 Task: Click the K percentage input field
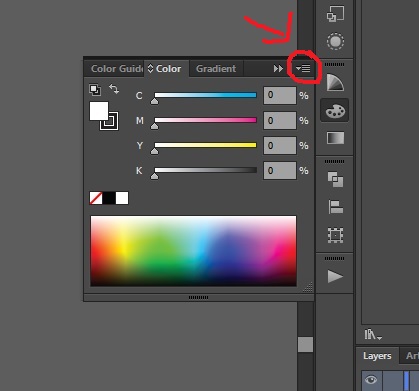click(x=280, y=170)
